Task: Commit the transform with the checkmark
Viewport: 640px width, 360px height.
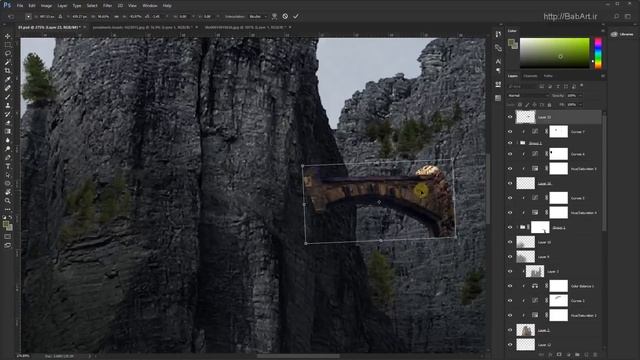Action: pos(296,16)
